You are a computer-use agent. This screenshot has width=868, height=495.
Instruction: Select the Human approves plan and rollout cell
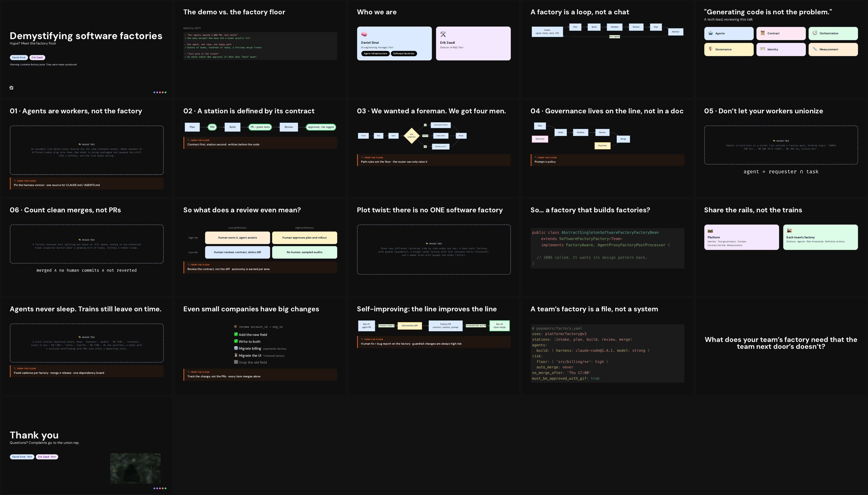tap(304, 238)
